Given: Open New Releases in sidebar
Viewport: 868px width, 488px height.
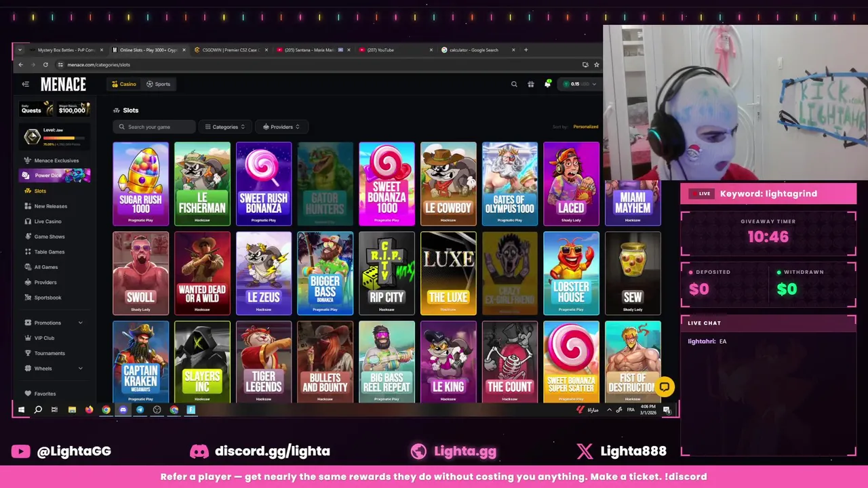Looking at the screenshot, I should click(45, 206).
